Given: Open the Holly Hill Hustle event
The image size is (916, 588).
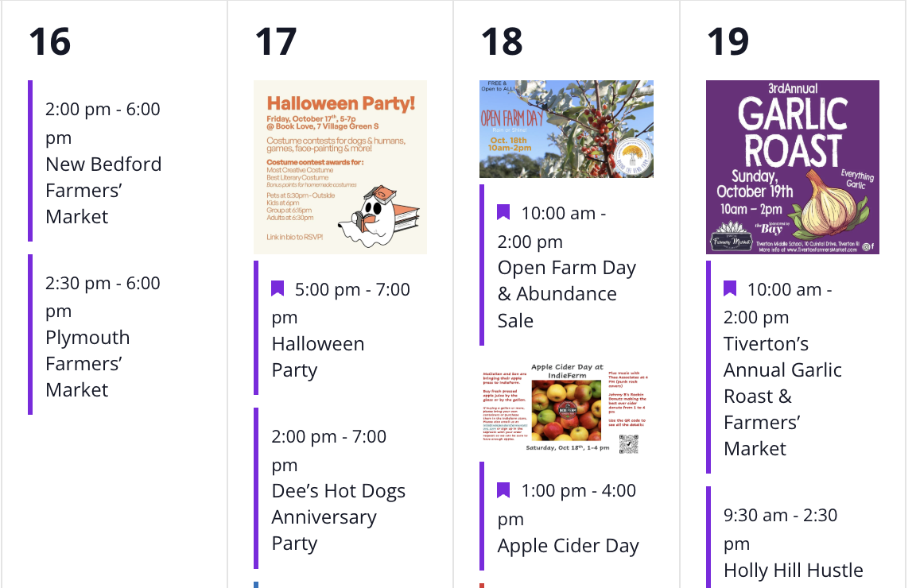Looking at the screenshot, I should [793, 570].
